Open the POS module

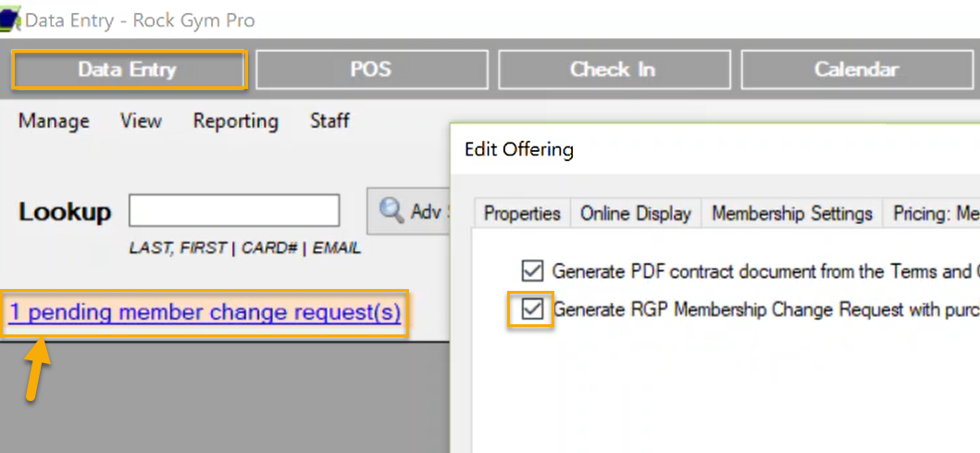pos(371,69)
